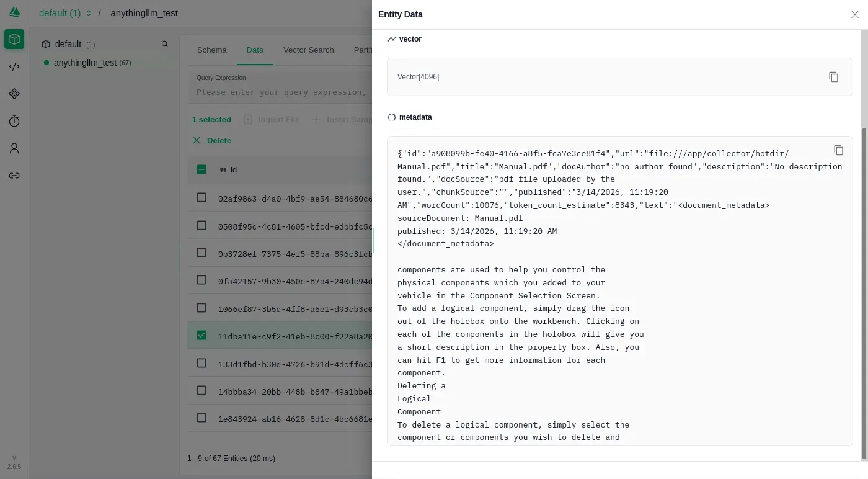Select the anythingllm_test collection in tree
Image resolution: width=868 pixels, height=479 pixels.
pos(85,63)
